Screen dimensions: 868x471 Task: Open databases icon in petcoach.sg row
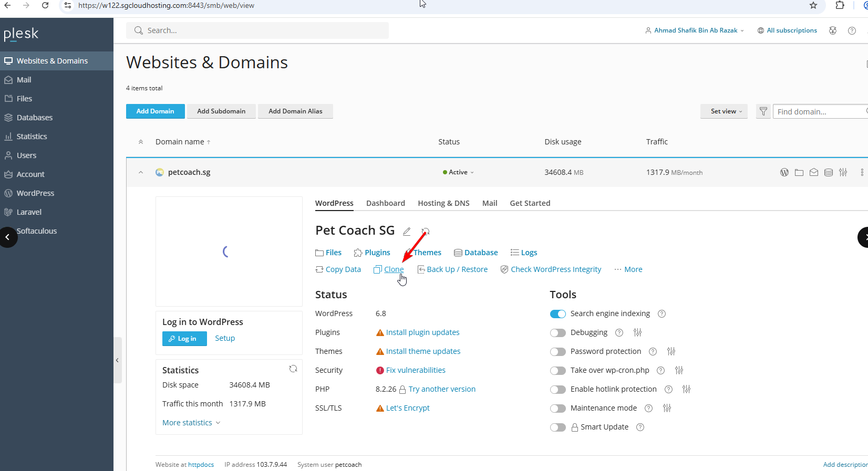[x=829, y=172]
